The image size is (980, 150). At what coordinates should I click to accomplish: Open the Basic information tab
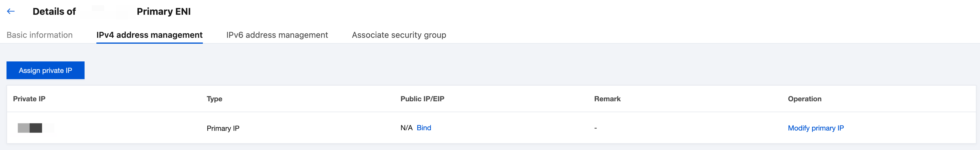click(40, 35)
